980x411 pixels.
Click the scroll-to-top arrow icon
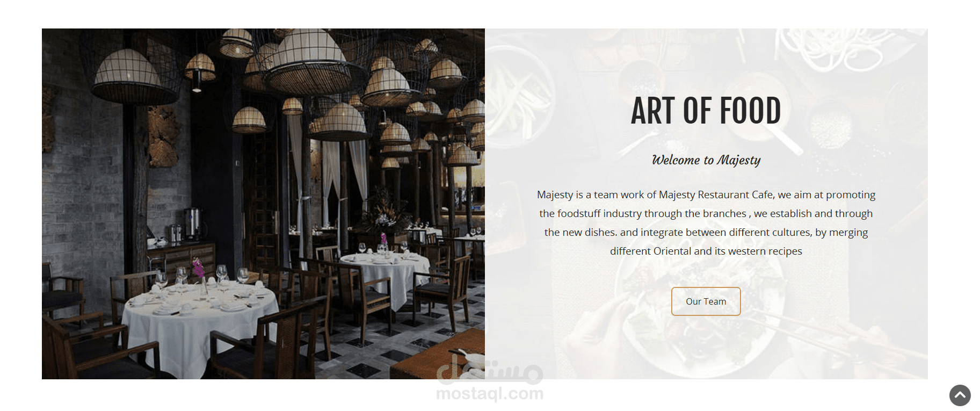click(960, 395)
